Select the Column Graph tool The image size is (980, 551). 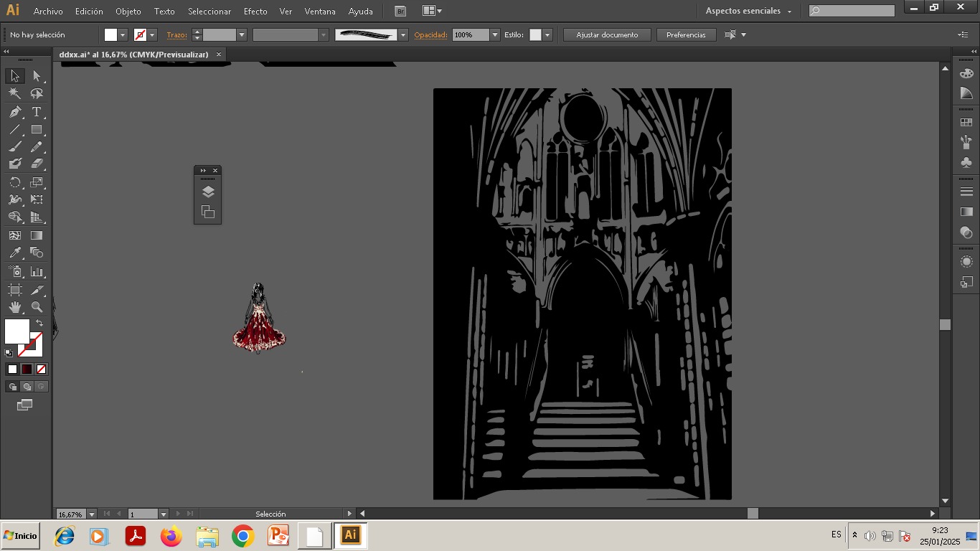(x=37, y=272)
